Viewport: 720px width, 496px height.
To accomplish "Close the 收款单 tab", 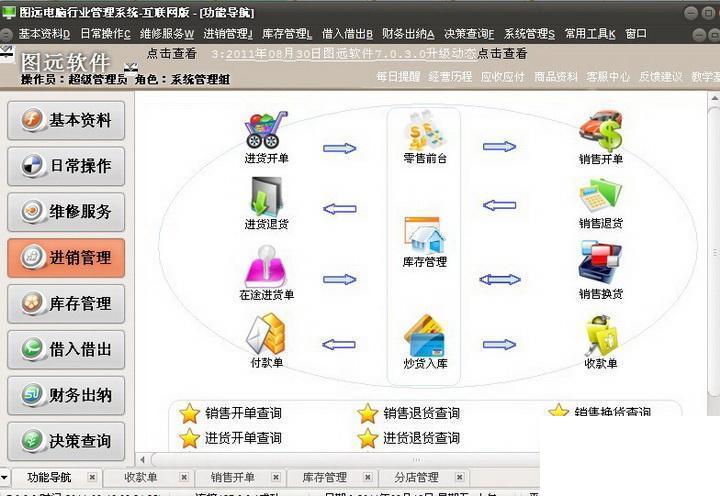I will click(x=184, y=477).
